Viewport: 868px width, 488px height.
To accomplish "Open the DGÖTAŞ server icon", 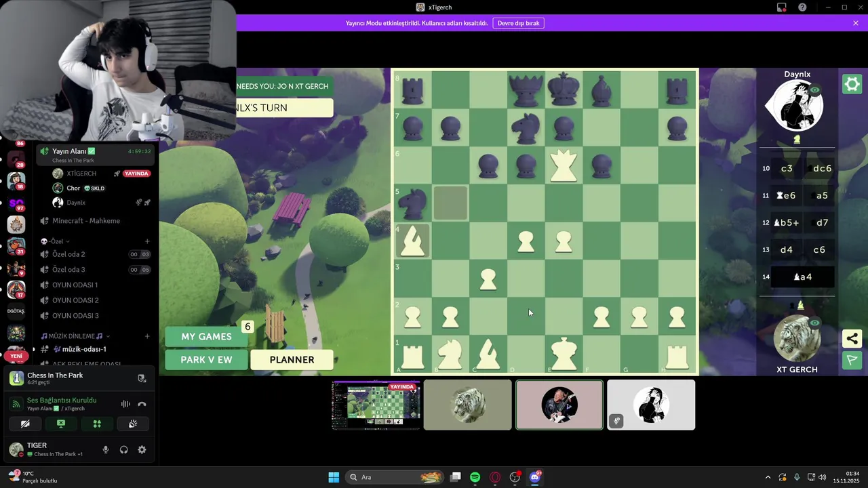I will point(16,311).
